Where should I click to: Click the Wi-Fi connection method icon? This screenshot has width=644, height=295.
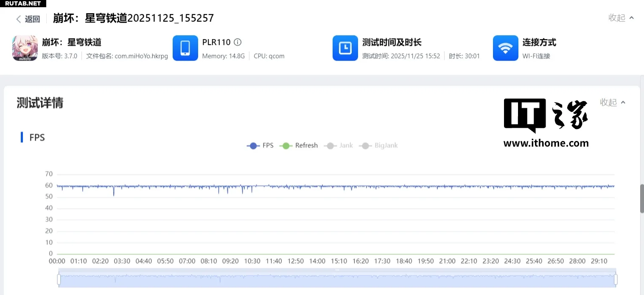coord(505,48)
